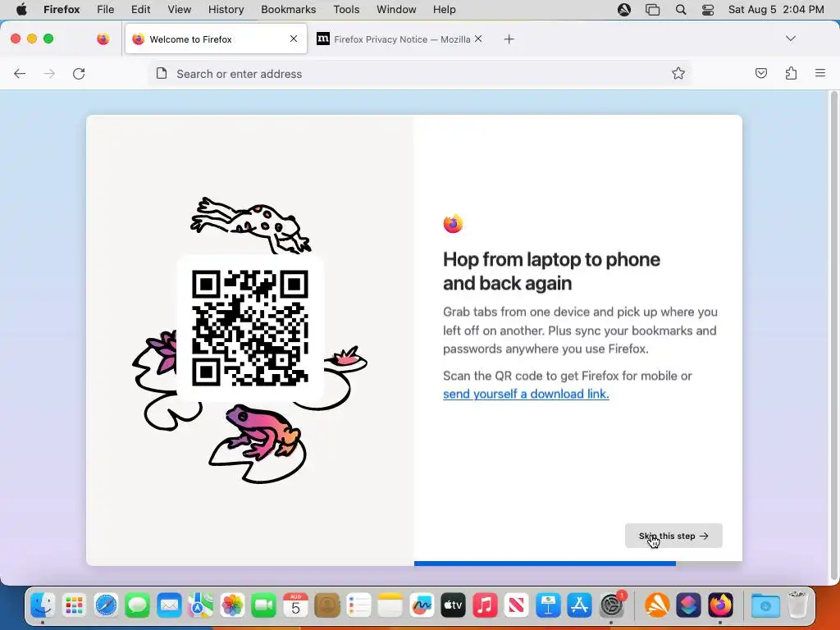Open send yourself a download link
The image size is (840, 630).
tap(526, 394)
